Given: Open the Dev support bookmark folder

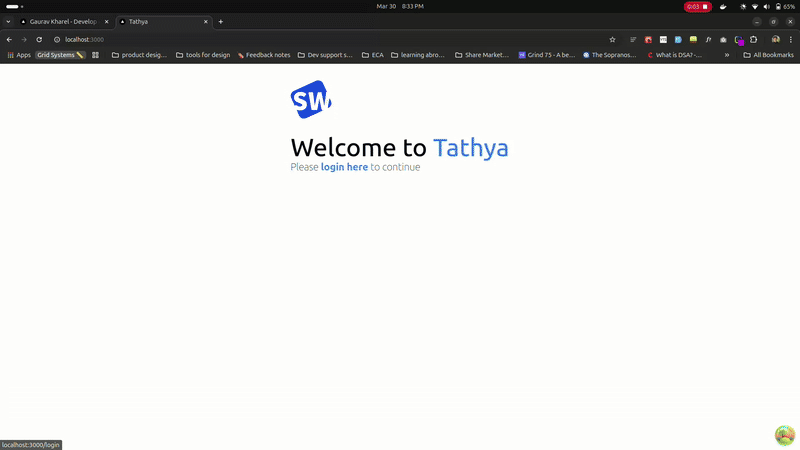Looking at the screenshot, I should point(325,55).
